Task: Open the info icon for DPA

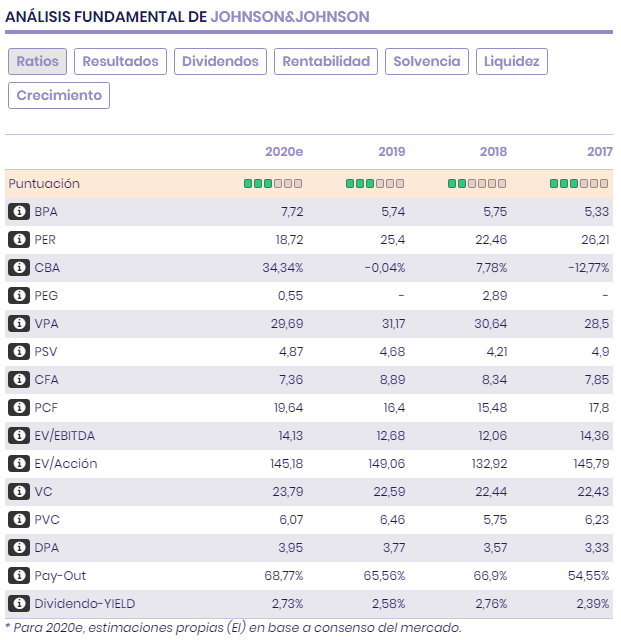Action: (18, 548)
